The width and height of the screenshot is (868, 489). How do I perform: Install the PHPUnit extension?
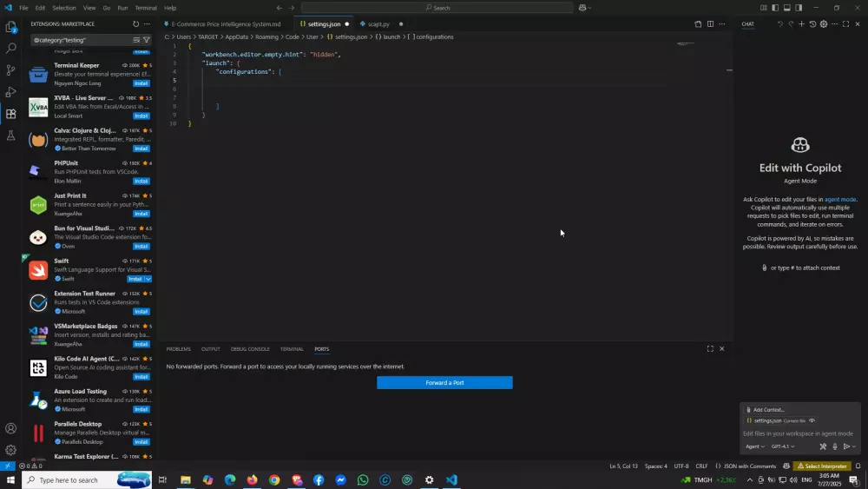point(141,181)
